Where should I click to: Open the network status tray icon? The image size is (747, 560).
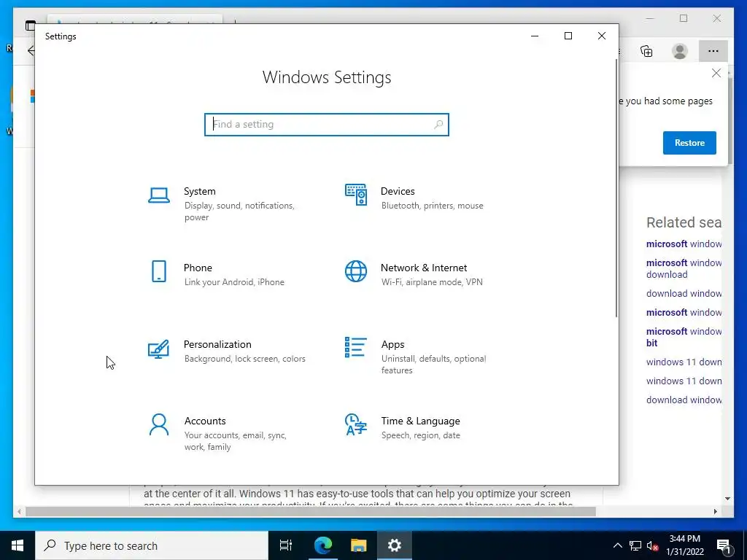[x=635, y=545]
